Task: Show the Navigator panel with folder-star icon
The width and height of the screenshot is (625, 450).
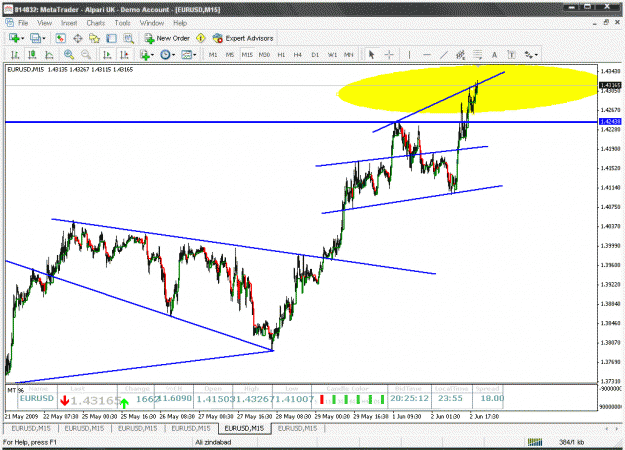Action: point(94,38)
